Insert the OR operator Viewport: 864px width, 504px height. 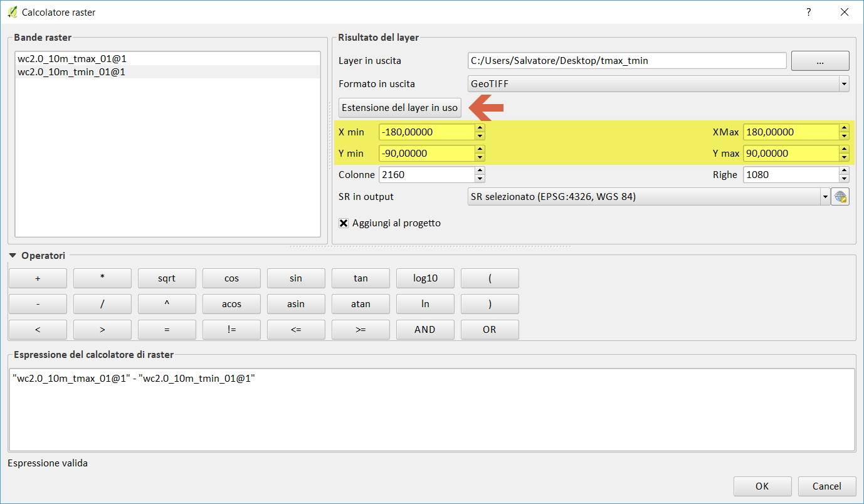(x=490, y=330)
